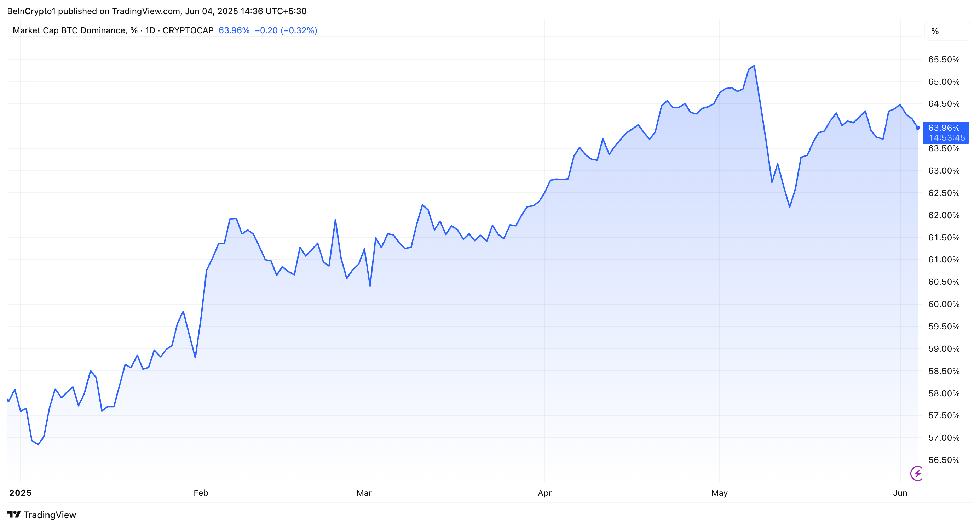The image size is (980, 527).
Task: Click the 63.96% value in chart legend
Action: click(x=234, y=30)
